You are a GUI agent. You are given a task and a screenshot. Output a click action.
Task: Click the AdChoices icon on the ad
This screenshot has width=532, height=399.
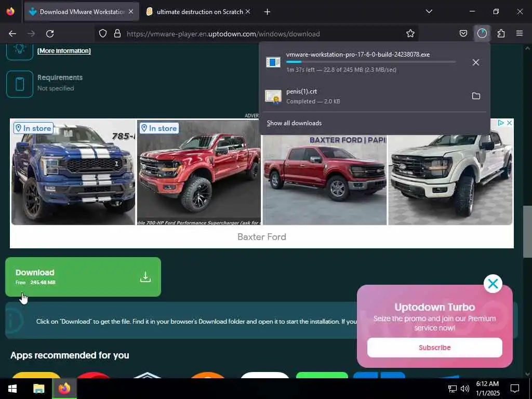point(501,123)
